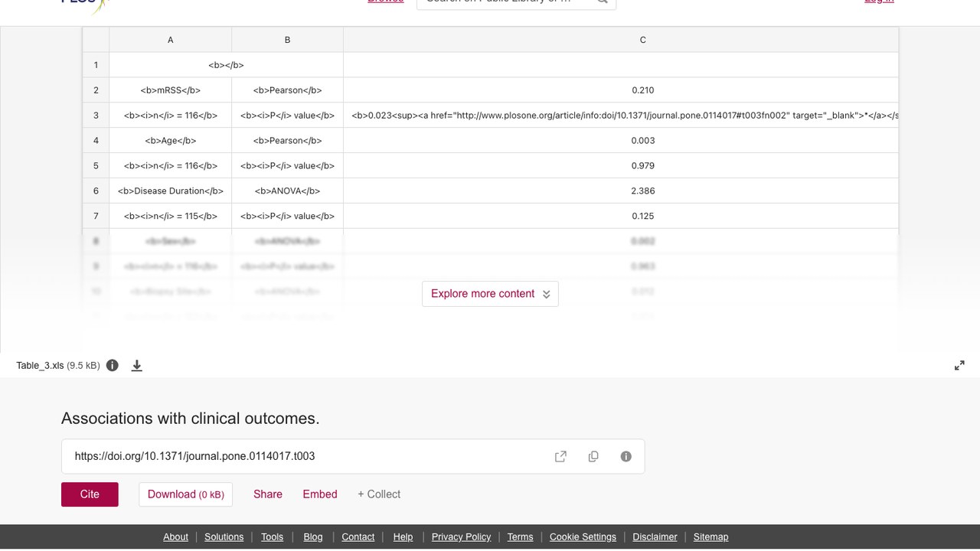Click the DOI URL field
Image resolution: width=980 pixels, height=551 pixels.
(353, 456)
